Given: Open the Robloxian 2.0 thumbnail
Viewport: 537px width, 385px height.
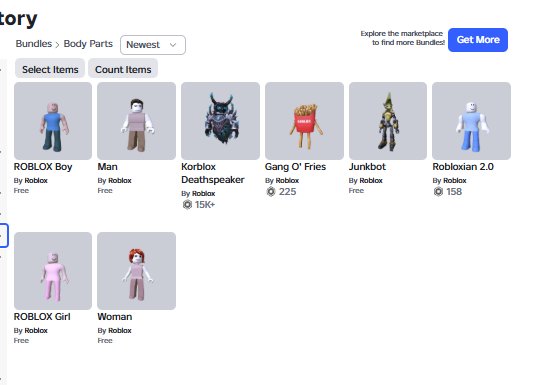Looking at the screenshot, I should pyautogui.click(x=471, y=121).
